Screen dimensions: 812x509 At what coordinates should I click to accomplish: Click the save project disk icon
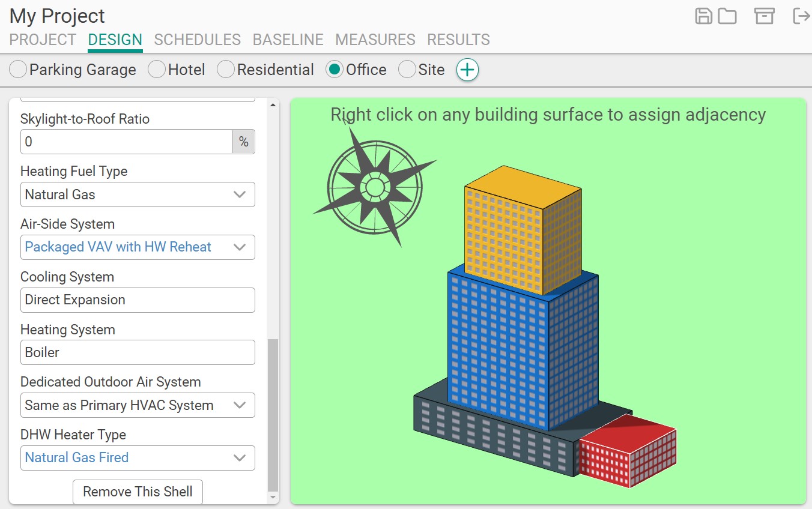703,16
